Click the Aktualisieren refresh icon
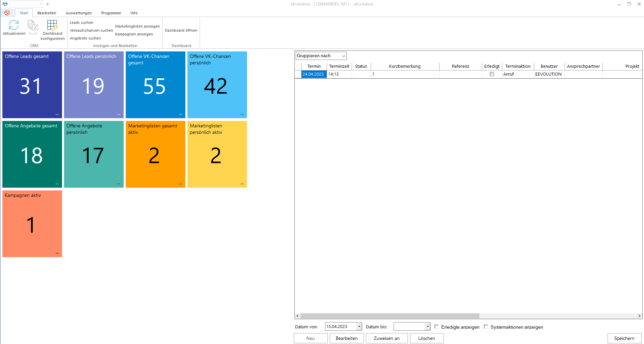Viewport: 644px width, 344px height. [14, 25]
